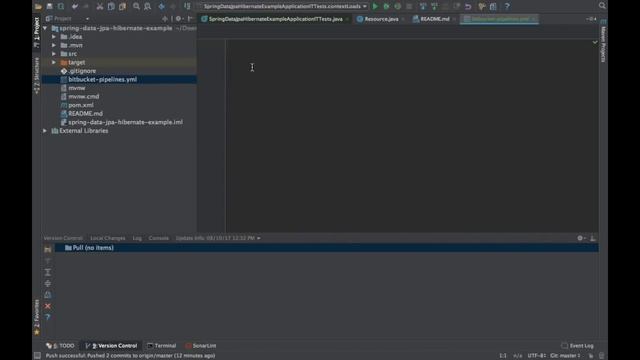Screen dimensions: 640x360
Task: Run the selected test configuration
Action: pos(375,6)
